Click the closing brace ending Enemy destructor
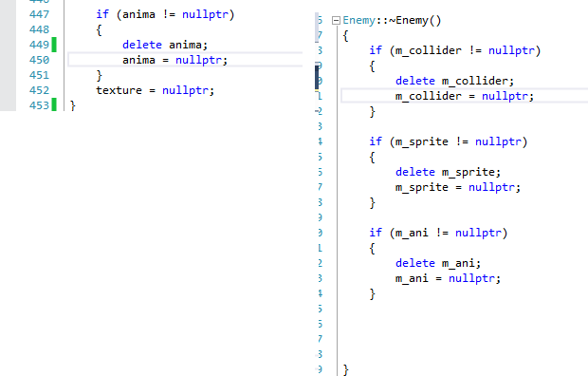The image size is (588, 376). coord(346,369)
